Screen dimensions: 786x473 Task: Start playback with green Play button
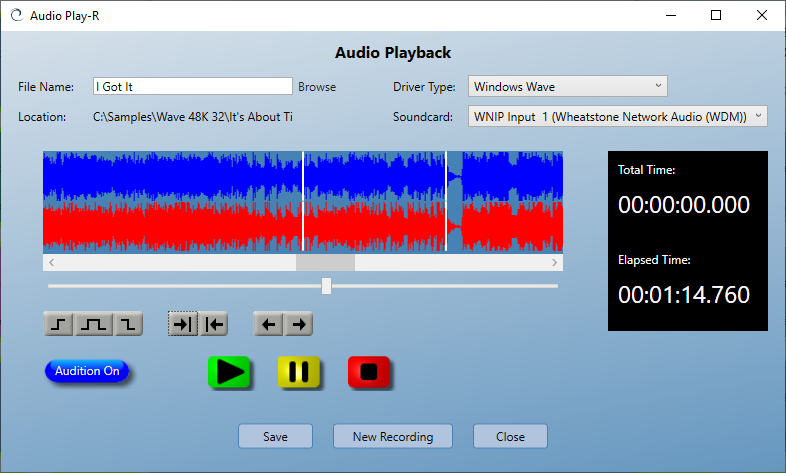click(230, 372)
